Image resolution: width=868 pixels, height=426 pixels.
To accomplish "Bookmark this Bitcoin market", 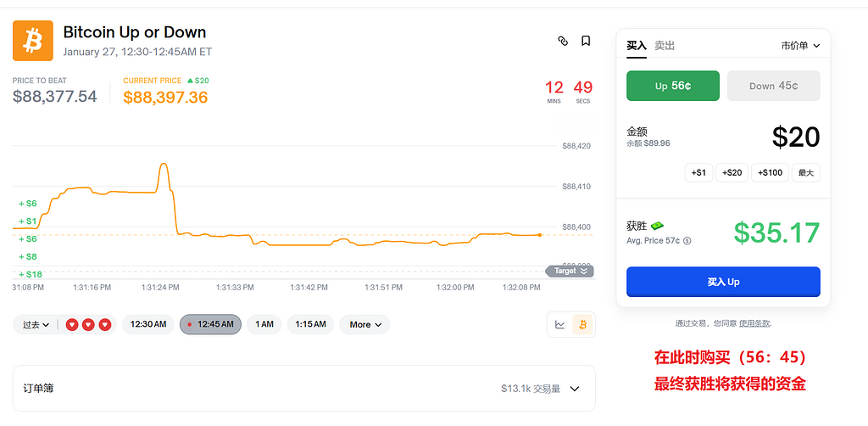I will click(x=586, y=41).
